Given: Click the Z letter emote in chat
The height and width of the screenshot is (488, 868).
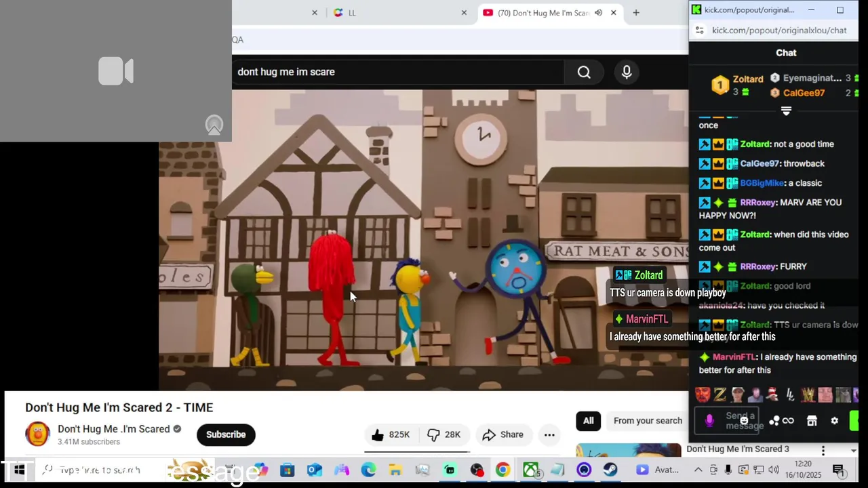Looking at the screenshot, I should [719, 394].
